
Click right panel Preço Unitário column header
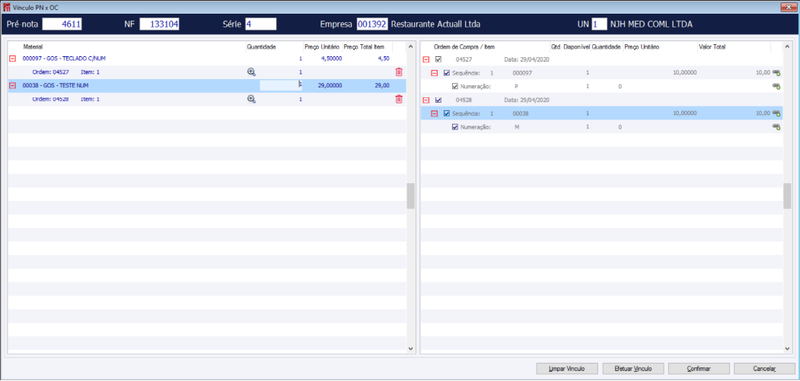coord(642,46)
